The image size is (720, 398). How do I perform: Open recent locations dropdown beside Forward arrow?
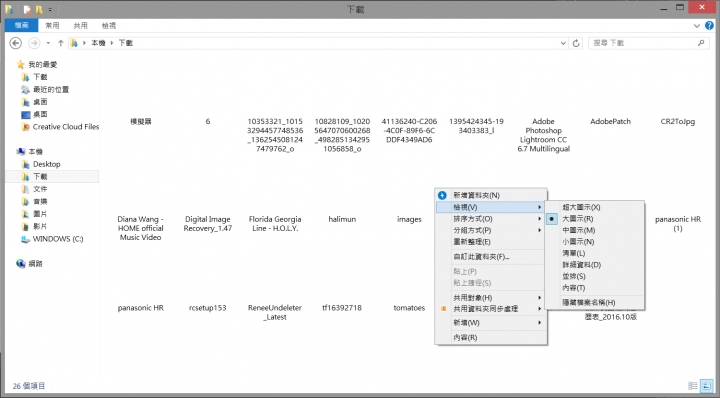point(48,43)
